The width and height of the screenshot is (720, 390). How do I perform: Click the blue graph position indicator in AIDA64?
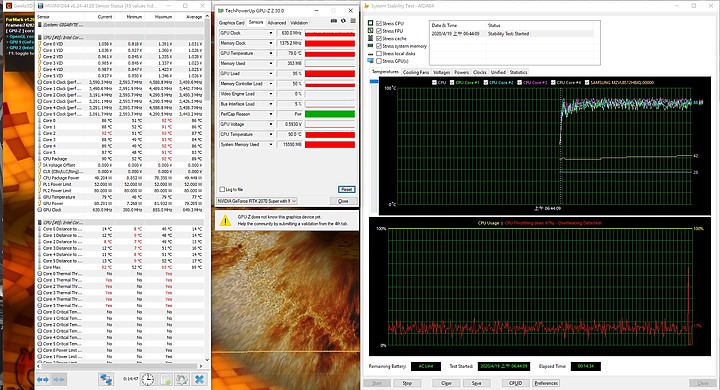[x=374, y=81]
